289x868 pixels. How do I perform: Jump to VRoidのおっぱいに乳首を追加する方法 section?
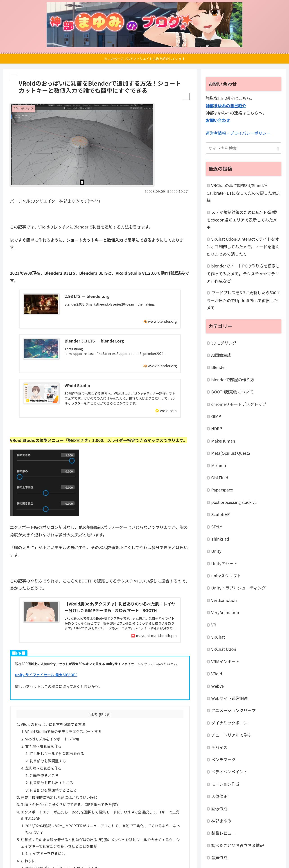point(53,724)
